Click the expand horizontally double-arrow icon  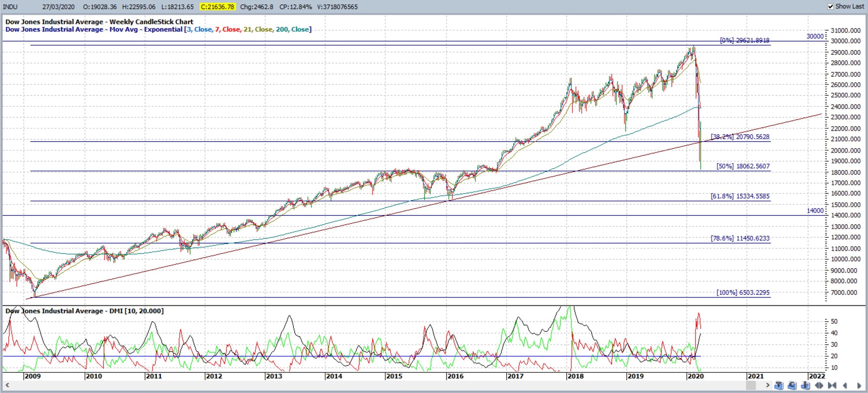(819, 385)
